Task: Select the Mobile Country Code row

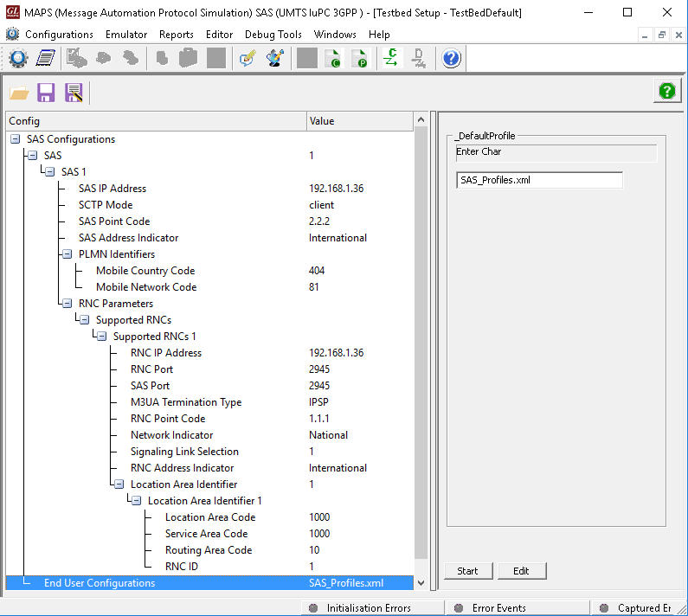Action: (x=209, y=270)
